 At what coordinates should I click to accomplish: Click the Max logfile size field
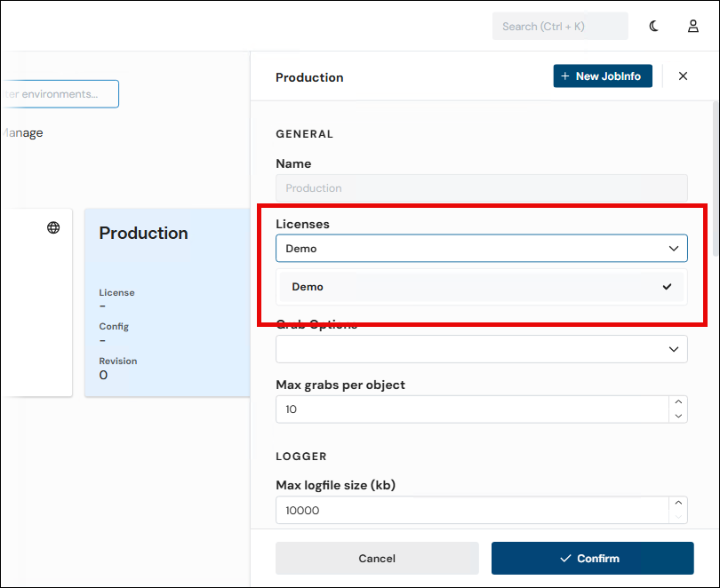pyautogui.click(x=472, y=510)
